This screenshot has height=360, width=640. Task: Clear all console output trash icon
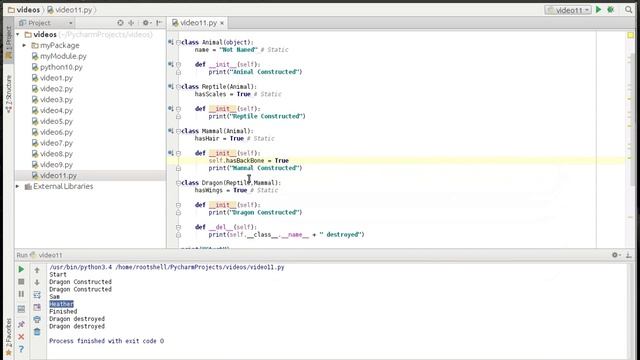(x=37, y=332)
